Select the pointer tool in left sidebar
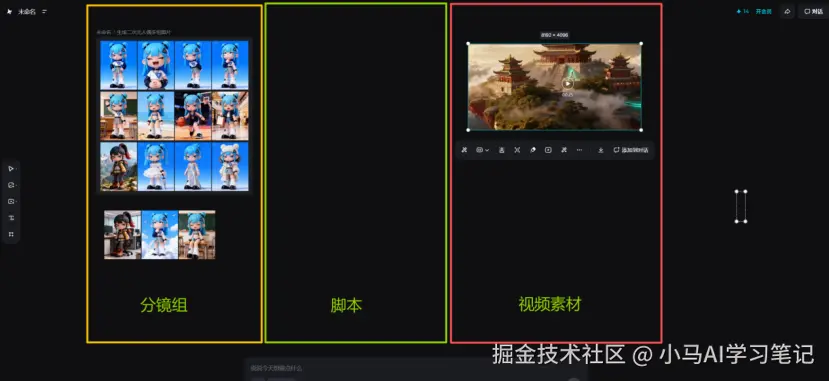829x381 pixels. point(11,169)
